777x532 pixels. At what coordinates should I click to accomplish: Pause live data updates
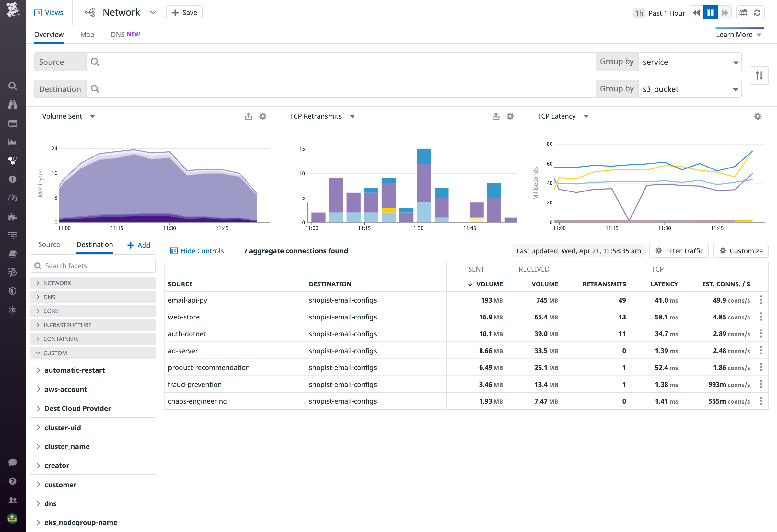711,12
